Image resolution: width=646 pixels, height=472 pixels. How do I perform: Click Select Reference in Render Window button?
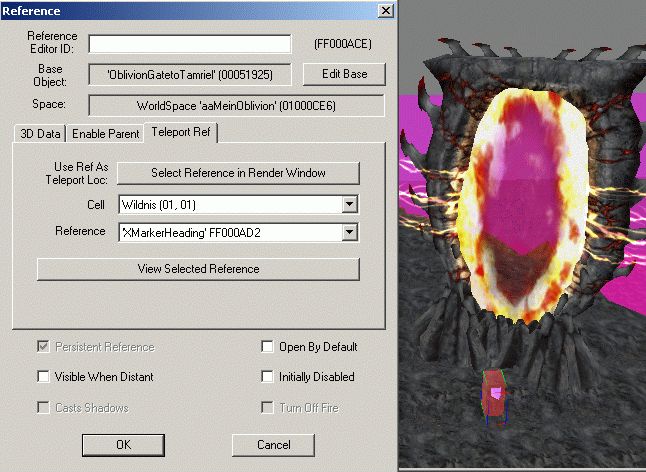coord(238,173)
